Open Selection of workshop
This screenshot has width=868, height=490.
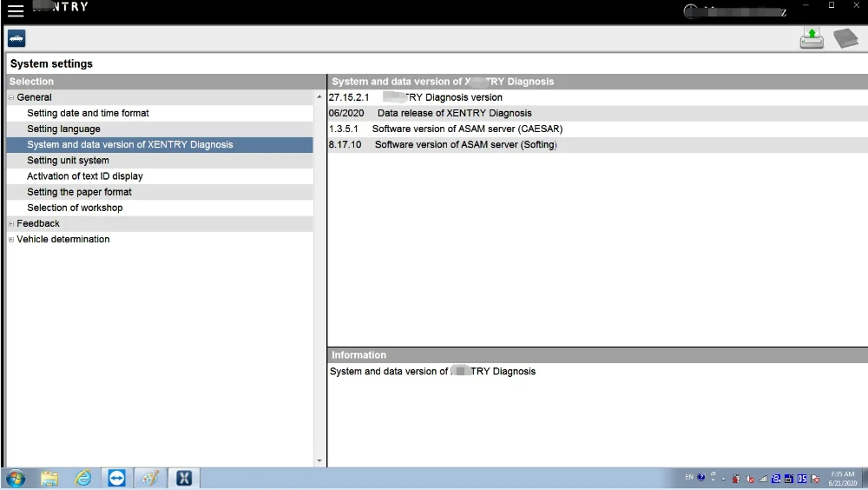(x=75, y=208)
